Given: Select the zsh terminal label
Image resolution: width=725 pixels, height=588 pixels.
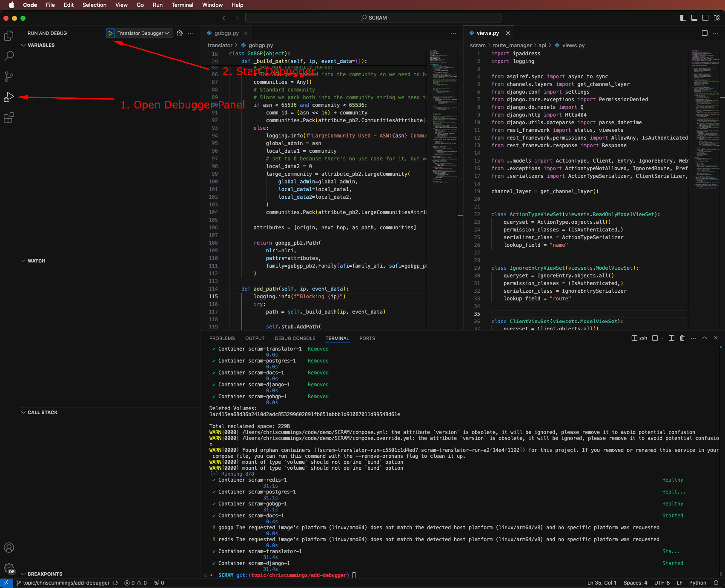Looking at the screenshot, I should [x=639, y=338].
